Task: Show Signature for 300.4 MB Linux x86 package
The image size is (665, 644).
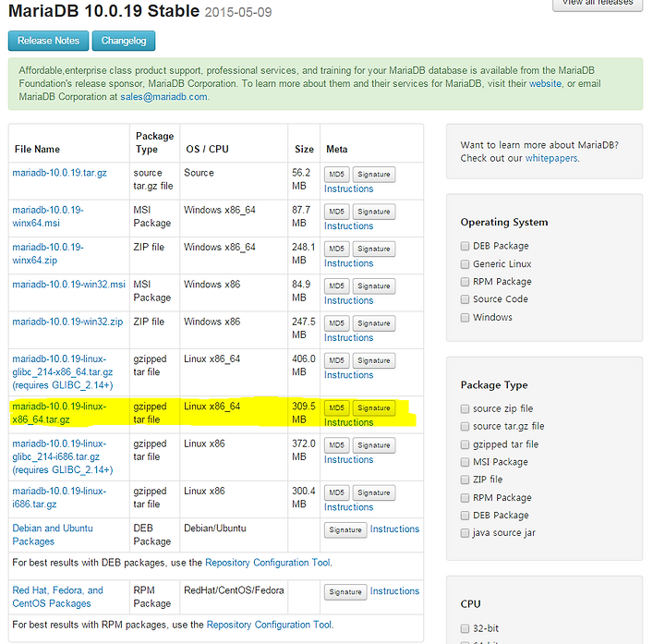Action: (x=374, y=493)
